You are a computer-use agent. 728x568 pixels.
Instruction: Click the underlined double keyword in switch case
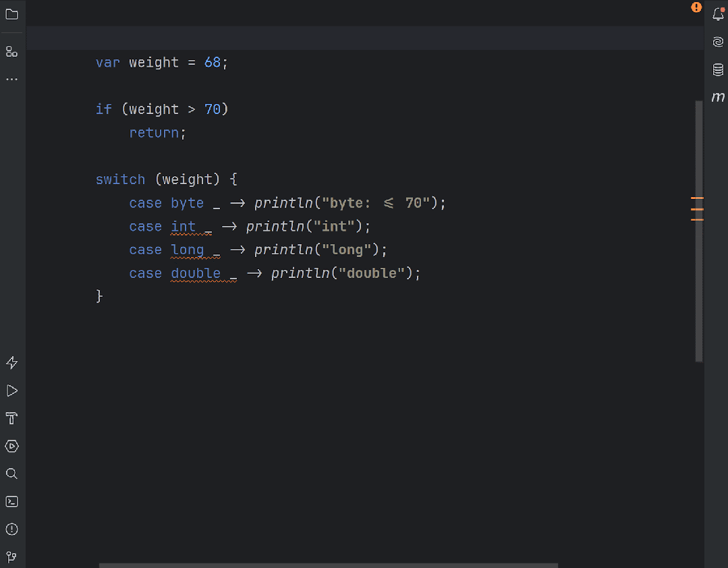[195, 273]
